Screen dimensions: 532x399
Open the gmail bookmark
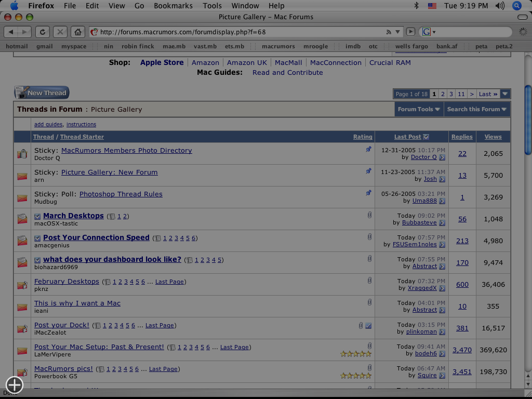pyautogui.click(x=45, y=46)
